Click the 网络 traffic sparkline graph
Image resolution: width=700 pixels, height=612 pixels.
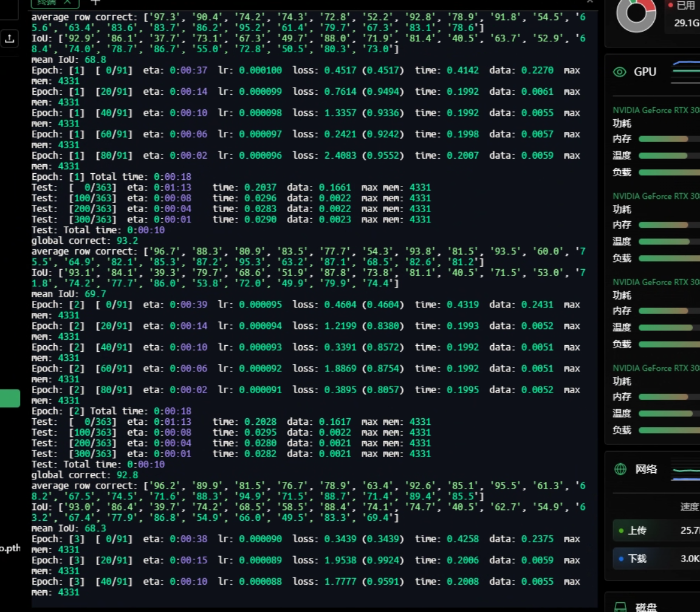pos(685,470)
